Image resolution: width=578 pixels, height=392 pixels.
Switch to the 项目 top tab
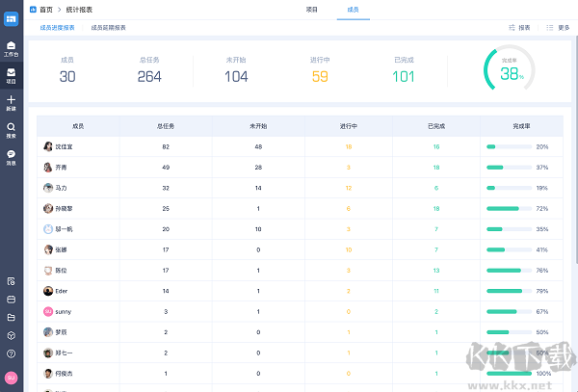tap(311, 9)
